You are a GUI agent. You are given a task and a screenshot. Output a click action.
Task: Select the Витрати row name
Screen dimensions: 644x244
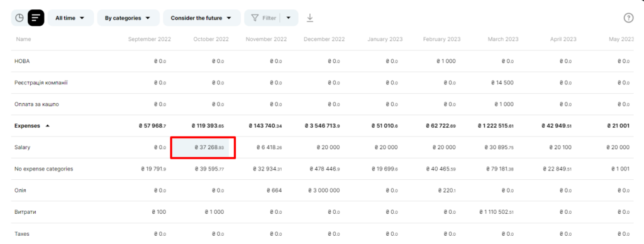coord(25,212)
